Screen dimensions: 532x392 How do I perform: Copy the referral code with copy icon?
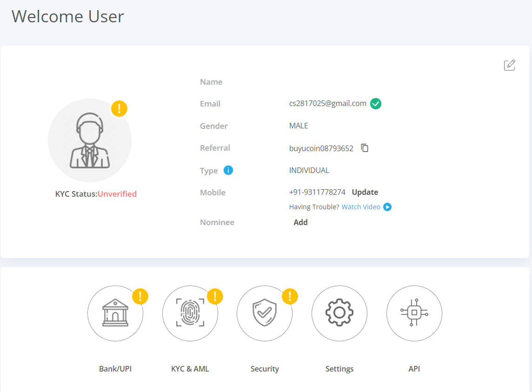coord(365,148)
